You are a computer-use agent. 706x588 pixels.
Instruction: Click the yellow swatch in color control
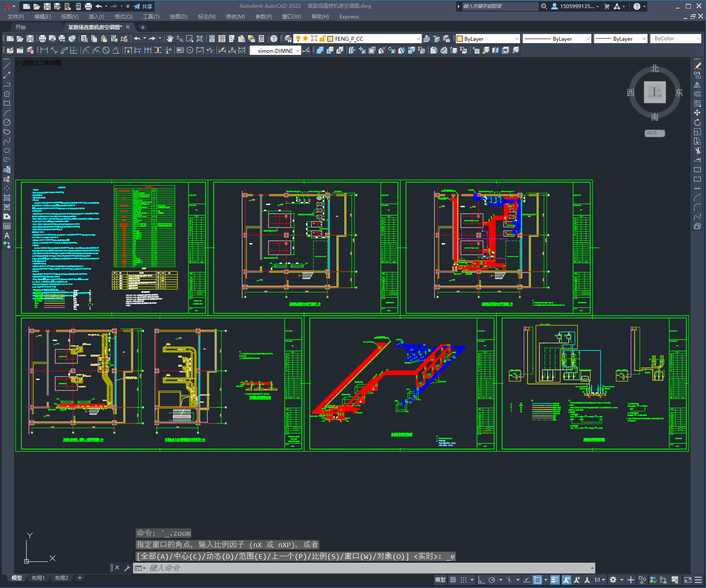pyautogui.click(x=460, y=39)
